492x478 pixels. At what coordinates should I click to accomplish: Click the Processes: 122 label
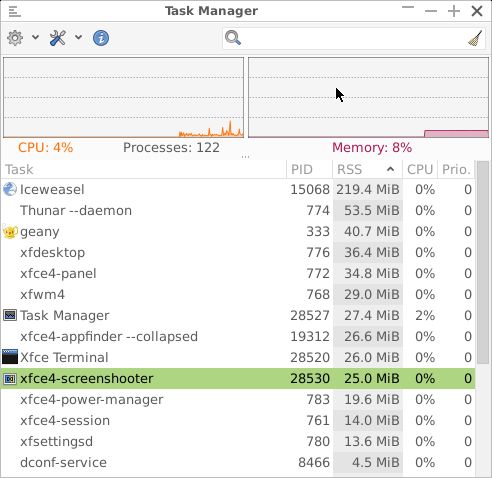coord(171,147)
